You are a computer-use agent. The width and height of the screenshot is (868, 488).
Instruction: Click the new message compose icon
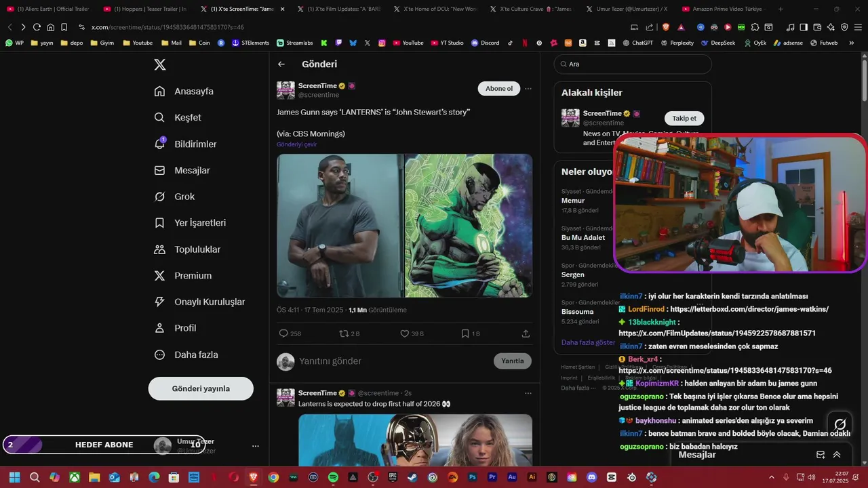821,455
